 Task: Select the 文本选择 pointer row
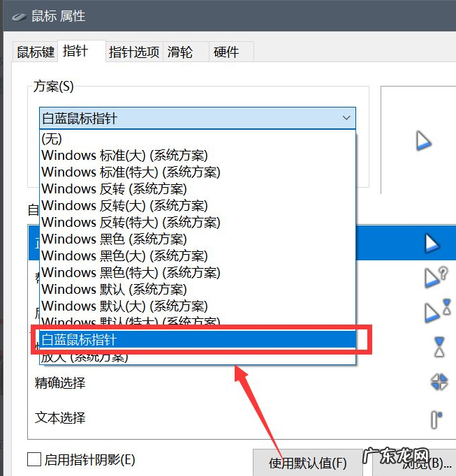coord(242,417)
